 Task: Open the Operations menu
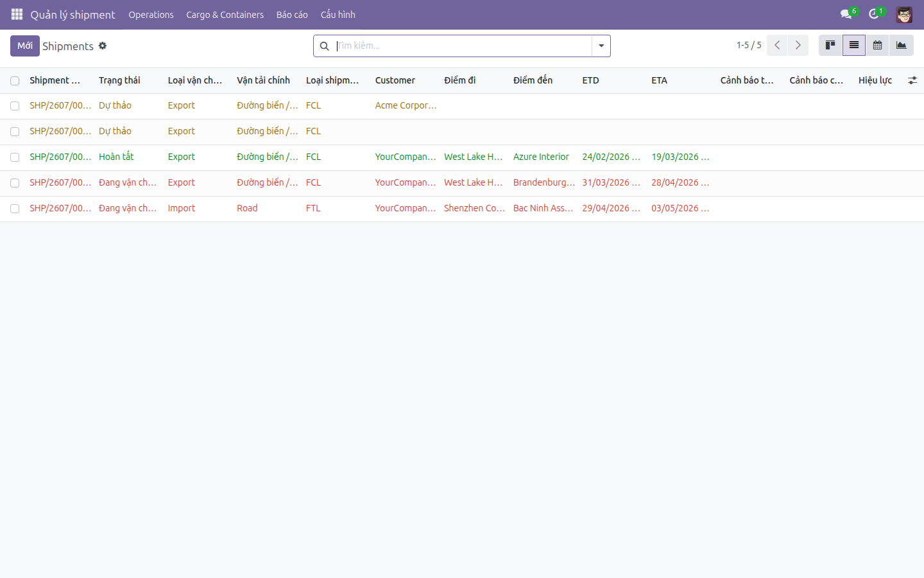(151, 14)
